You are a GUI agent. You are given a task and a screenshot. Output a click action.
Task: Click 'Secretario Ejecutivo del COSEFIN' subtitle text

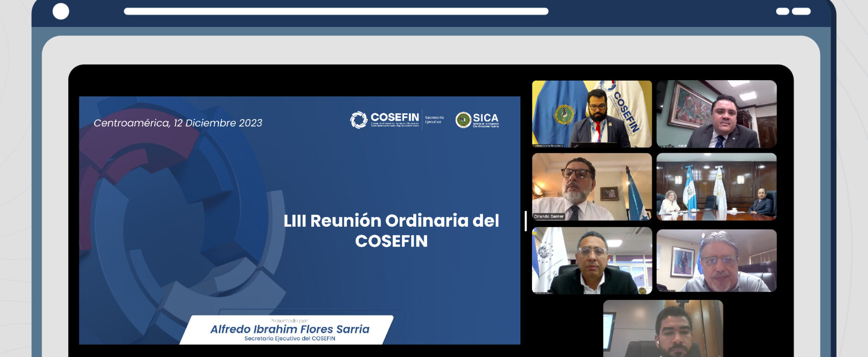290,338
